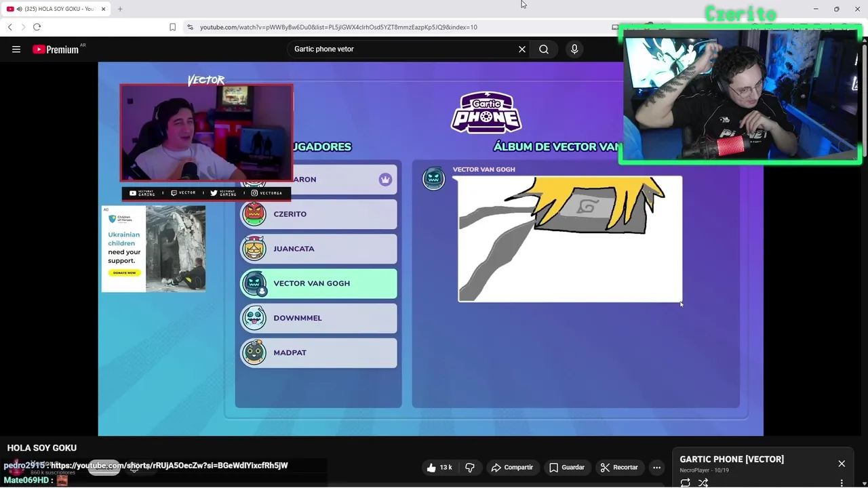Open the GARTIC PHONE [VECTOR] playlist title
Viewport: 868px width, 488px height.
click(x=732, y=459)
